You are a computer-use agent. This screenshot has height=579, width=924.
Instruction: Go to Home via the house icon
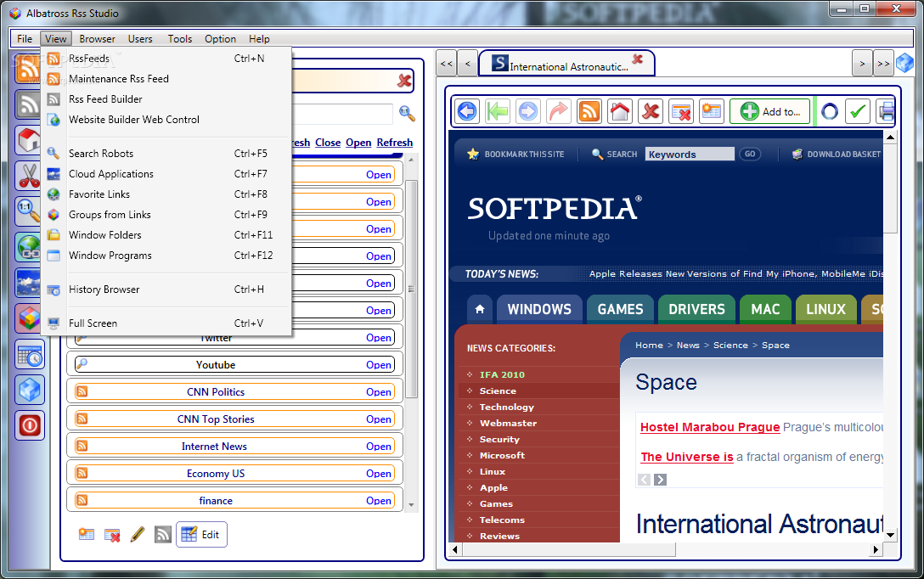click(x=619, y=111)
